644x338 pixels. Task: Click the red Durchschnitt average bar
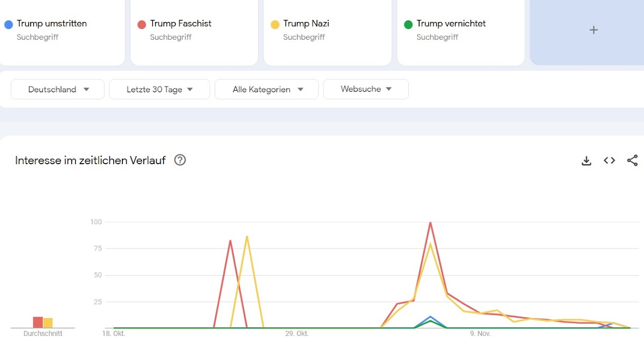pyautogui.click(x=38, y=322)
